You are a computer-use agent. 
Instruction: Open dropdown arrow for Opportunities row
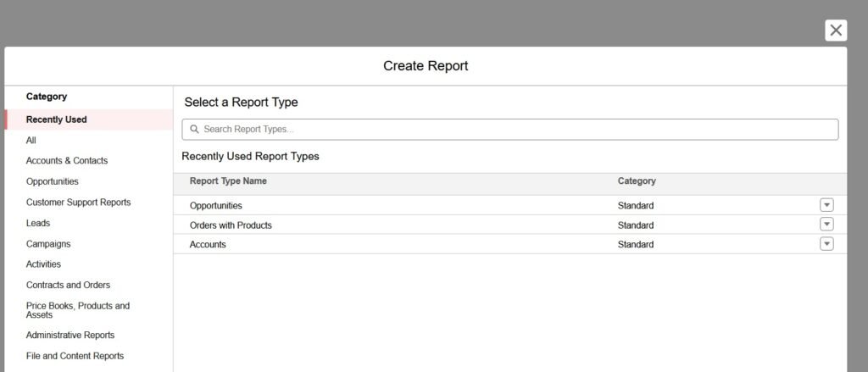coord(826,205)
